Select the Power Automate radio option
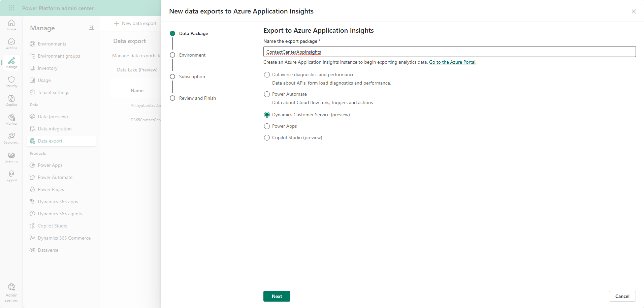 (267, 94)
